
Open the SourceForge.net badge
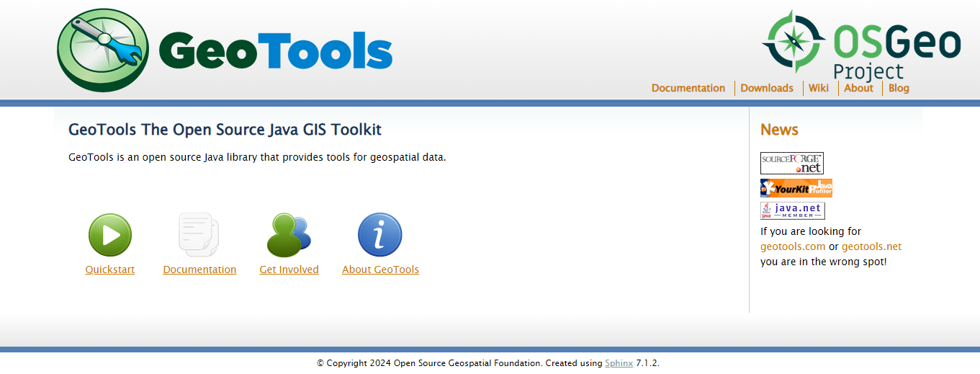tap(792, 163)
